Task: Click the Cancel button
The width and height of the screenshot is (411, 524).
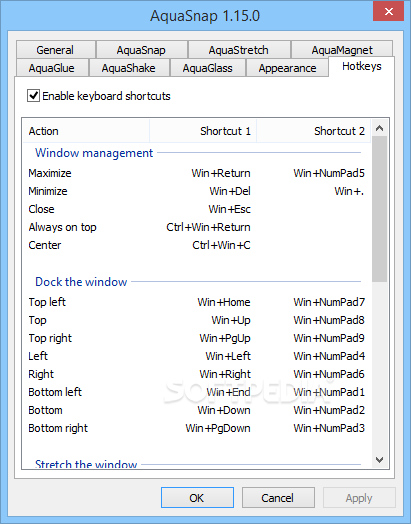Action: 278,498
